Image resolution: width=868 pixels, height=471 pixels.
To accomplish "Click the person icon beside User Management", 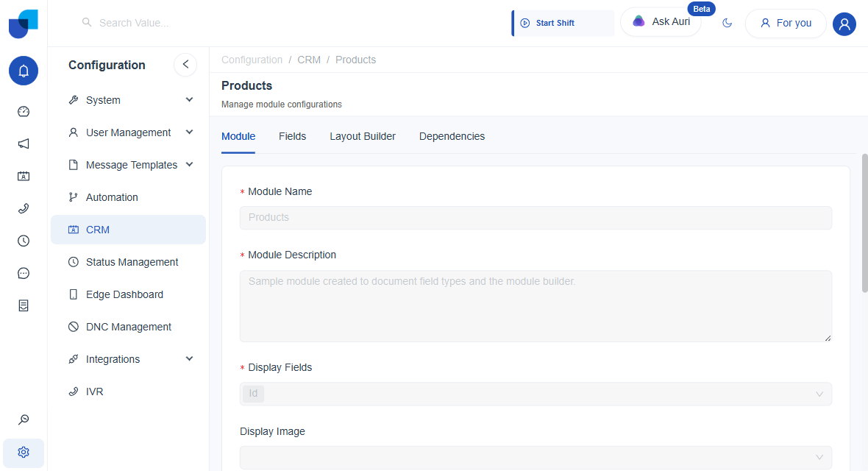I will click(73, 132).
